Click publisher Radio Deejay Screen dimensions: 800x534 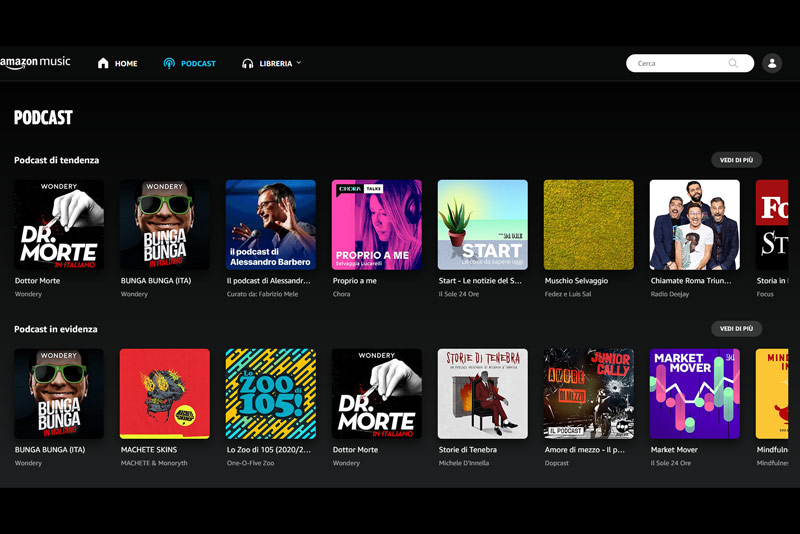670,294
